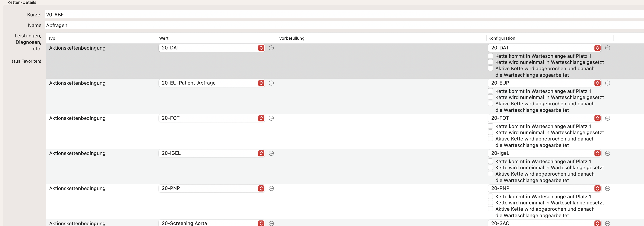Select 'Kette wird nur einmal' for 20-PNP
This screenshot has height=226, width=644.
click(490, 202)
